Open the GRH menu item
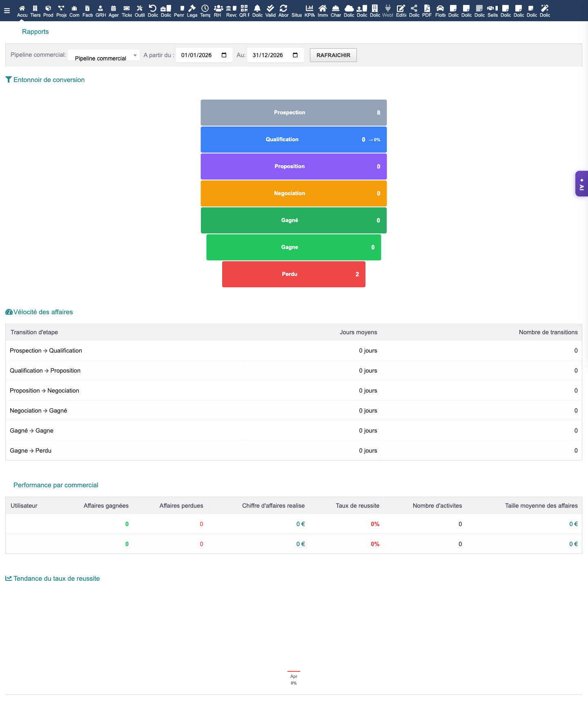This screenshot has width=588, height=713. click(100, 9)
